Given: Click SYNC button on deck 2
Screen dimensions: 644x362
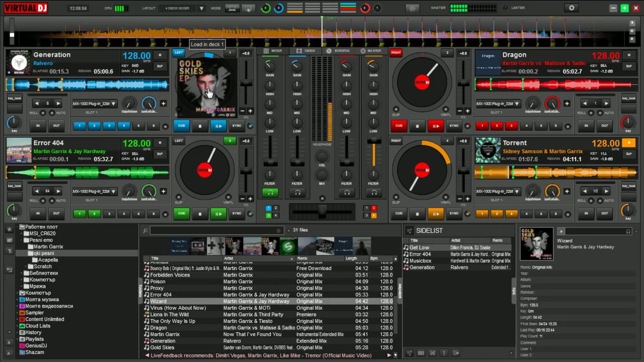Looking at the screenshot, I should click(454, 126).
